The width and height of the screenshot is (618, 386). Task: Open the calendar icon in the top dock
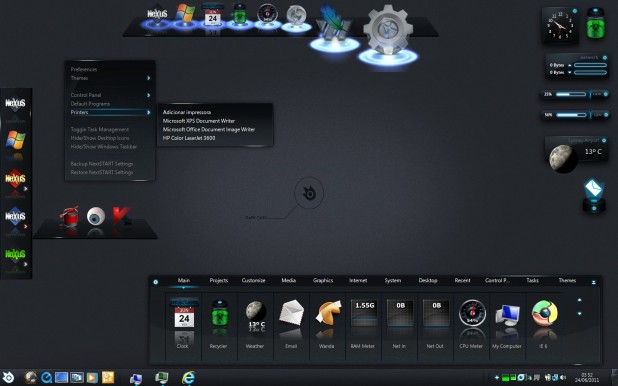click(x=212, y=15)
